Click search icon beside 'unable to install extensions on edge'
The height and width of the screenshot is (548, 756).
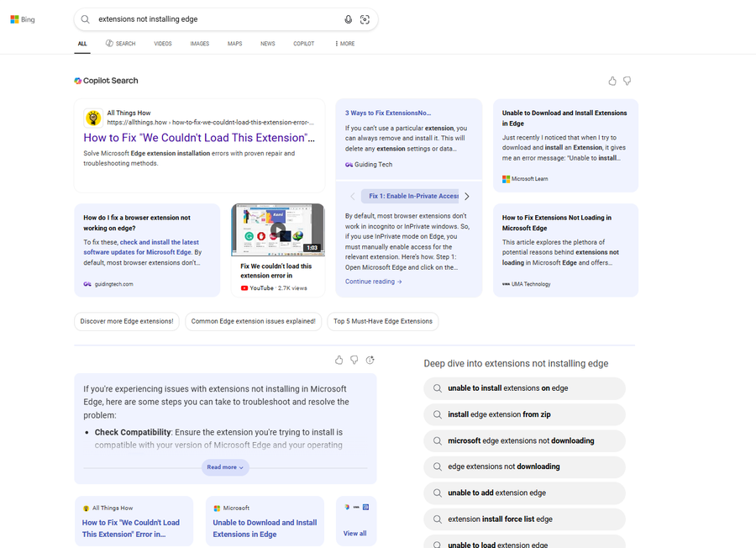[438, 388]
